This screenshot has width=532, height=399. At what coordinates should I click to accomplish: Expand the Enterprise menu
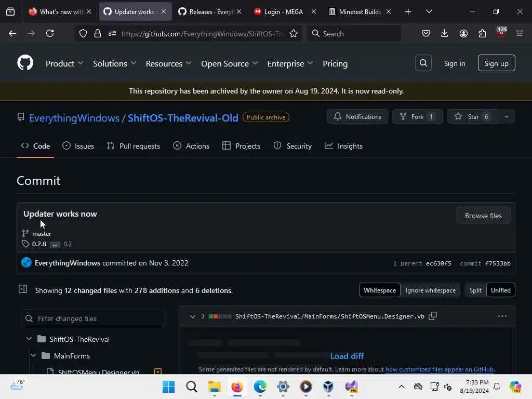tap(290, 63)
